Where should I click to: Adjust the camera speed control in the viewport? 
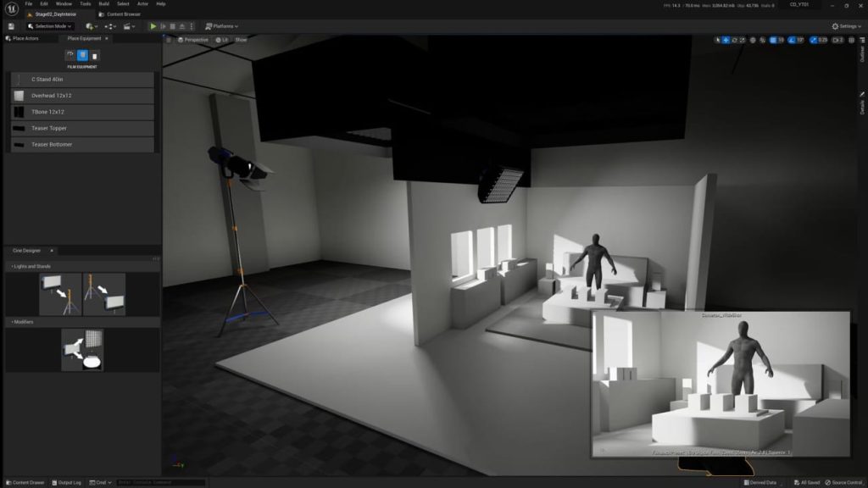click(837, 39)
